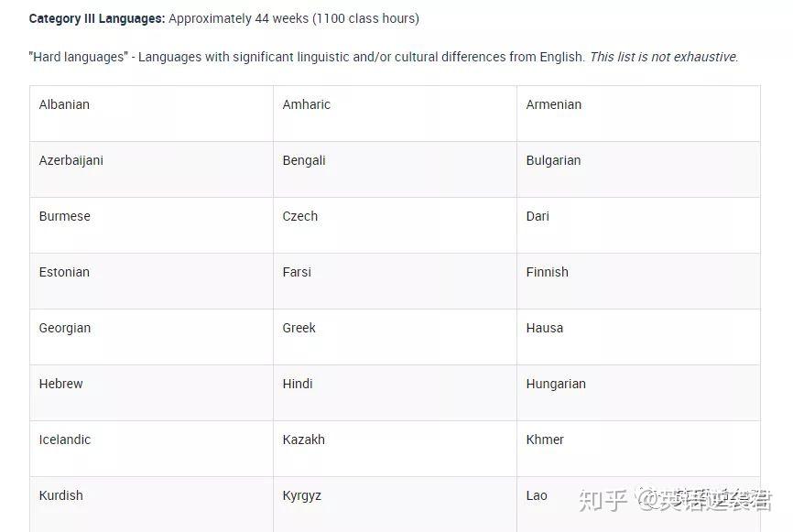793x532 pixels.
Task: Select Bulgarian in the table
Action: [553, 160]
